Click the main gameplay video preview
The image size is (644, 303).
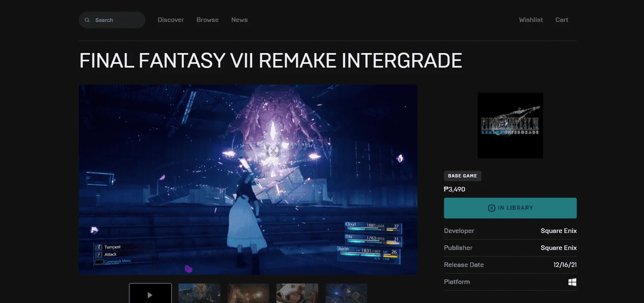(248, 179)
